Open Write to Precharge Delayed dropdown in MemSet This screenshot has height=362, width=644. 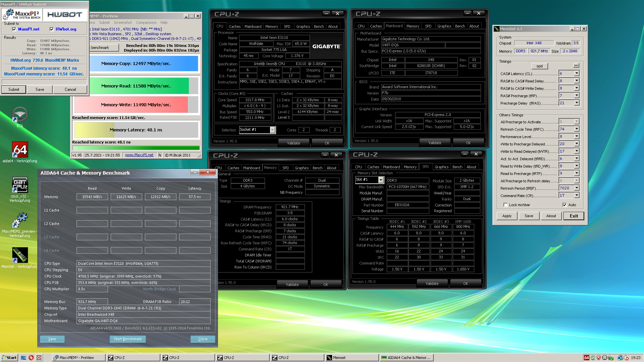click(577, 144)
